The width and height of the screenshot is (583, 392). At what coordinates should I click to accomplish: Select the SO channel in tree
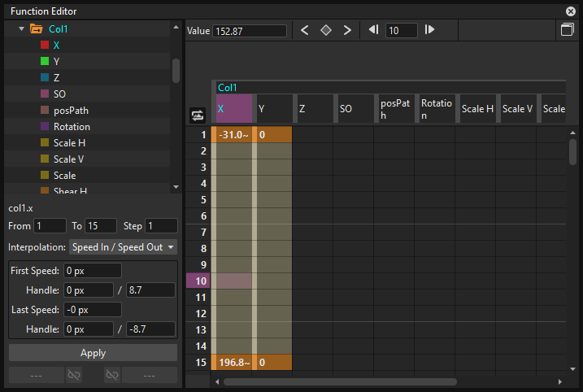(59, 94)
